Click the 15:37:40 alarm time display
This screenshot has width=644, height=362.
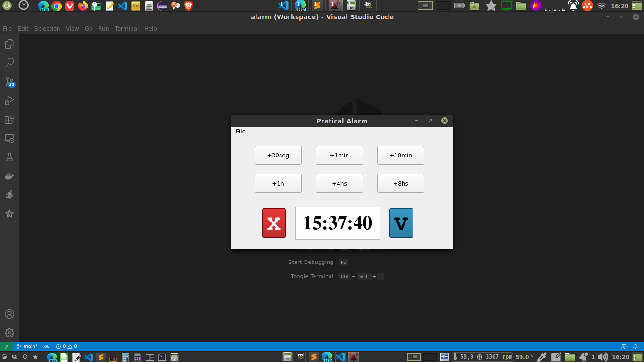[x=337, y=223]
